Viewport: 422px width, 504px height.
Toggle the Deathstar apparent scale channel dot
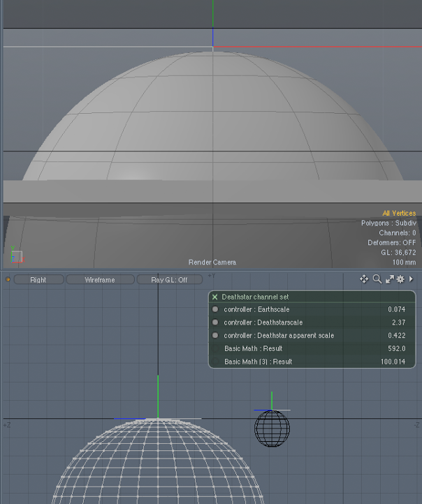(x=215, y=335)
